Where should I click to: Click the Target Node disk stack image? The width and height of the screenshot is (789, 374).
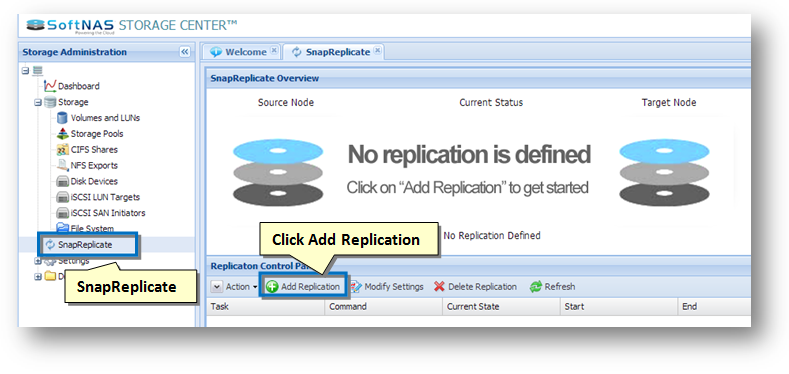tap(664, 172)
